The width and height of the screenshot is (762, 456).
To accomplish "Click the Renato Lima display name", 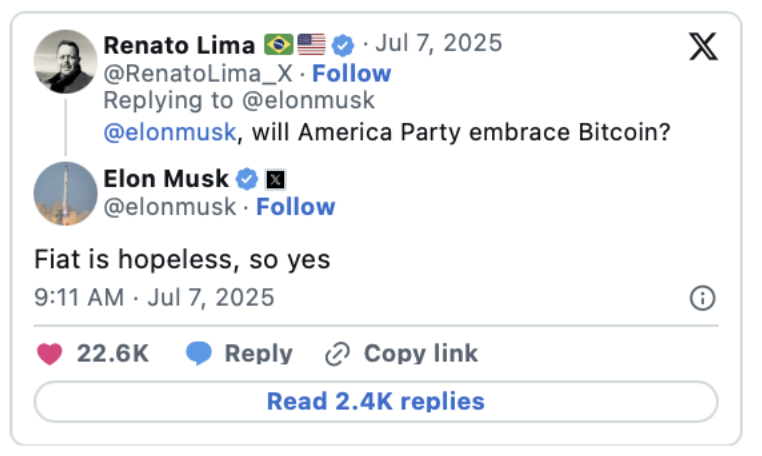I will pyautogui.click(x=179, y=45).
